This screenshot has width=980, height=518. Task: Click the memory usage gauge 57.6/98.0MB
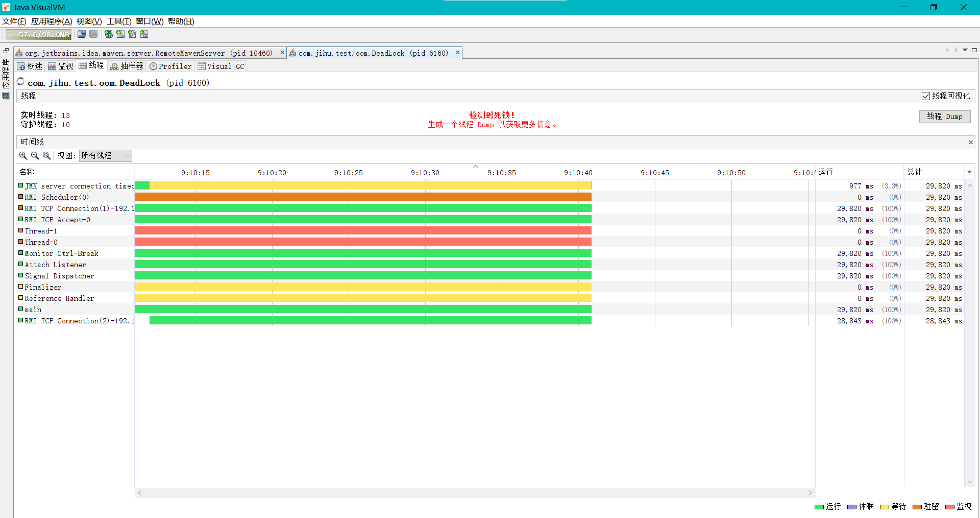pyautogui.click(x=38, y=35)
